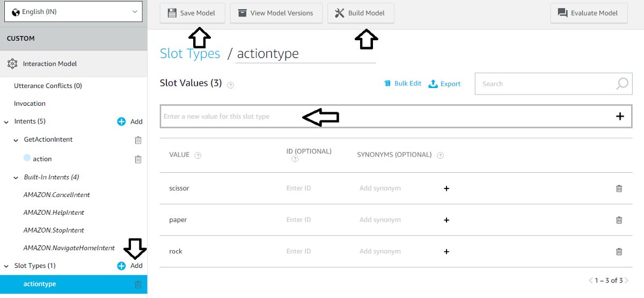Screen dimensions: 644x298
Task: Add a new slot type with plus icon
Action: coord(121,266)
